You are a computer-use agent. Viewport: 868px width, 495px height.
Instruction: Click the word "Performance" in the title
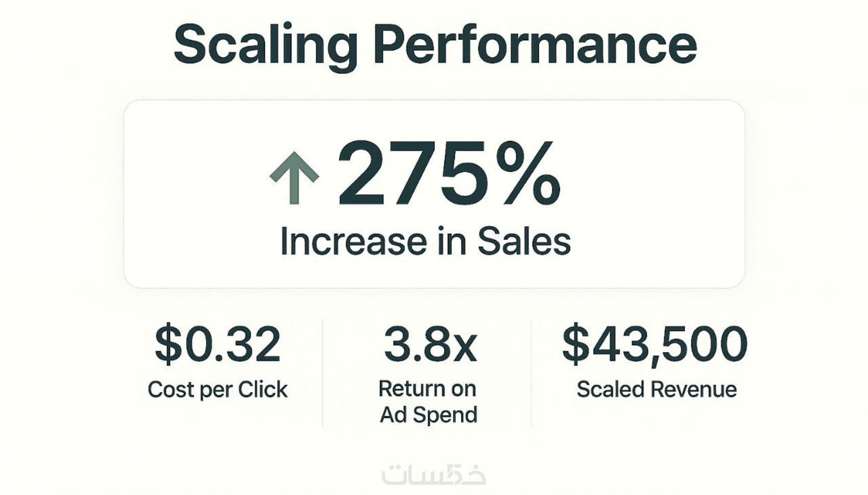pos(535,45)
